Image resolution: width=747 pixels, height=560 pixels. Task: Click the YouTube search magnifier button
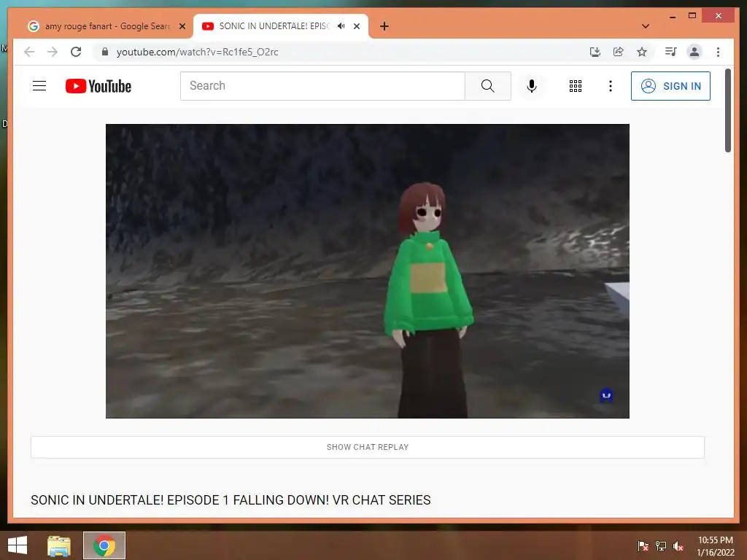487,86
